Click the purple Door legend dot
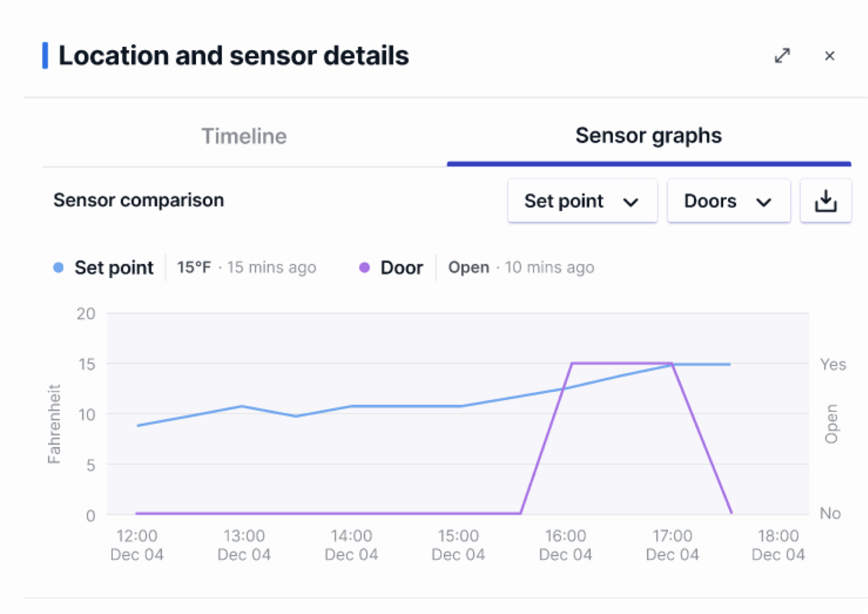Screen dimensions: 868x614 (364, 268)
